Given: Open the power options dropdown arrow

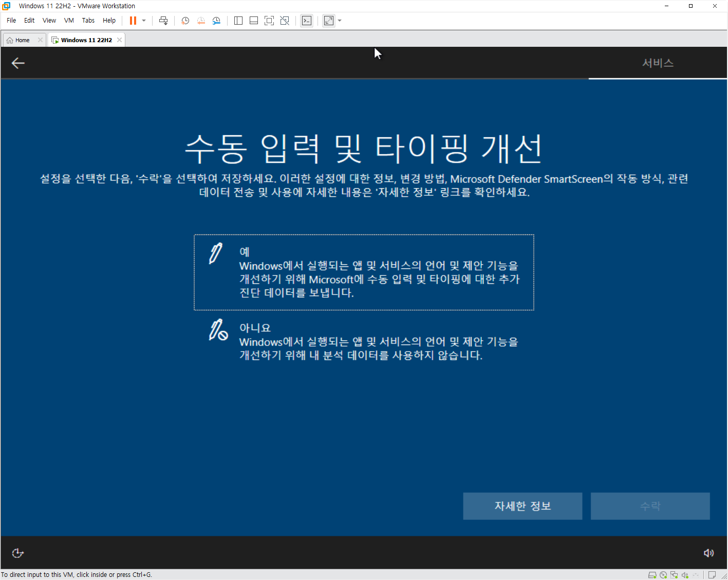Looking at the screenshot, I should click(x=144, y=21).
